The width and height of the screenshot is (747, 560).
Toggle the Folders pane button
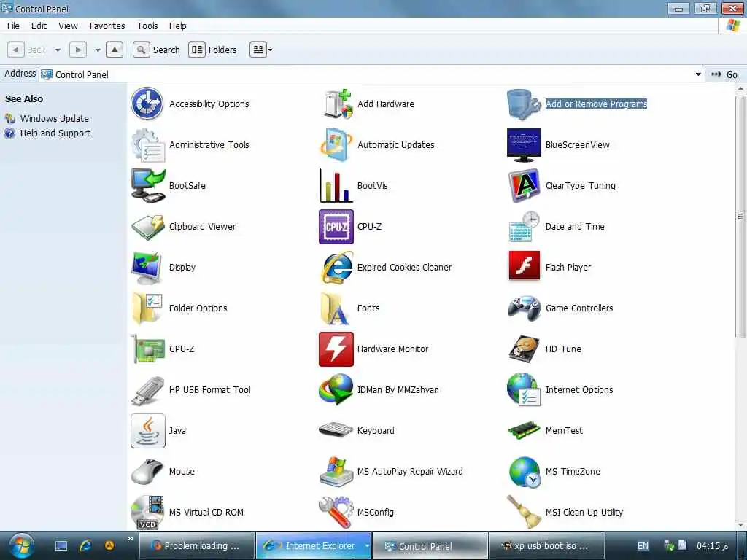pos(212,50)
